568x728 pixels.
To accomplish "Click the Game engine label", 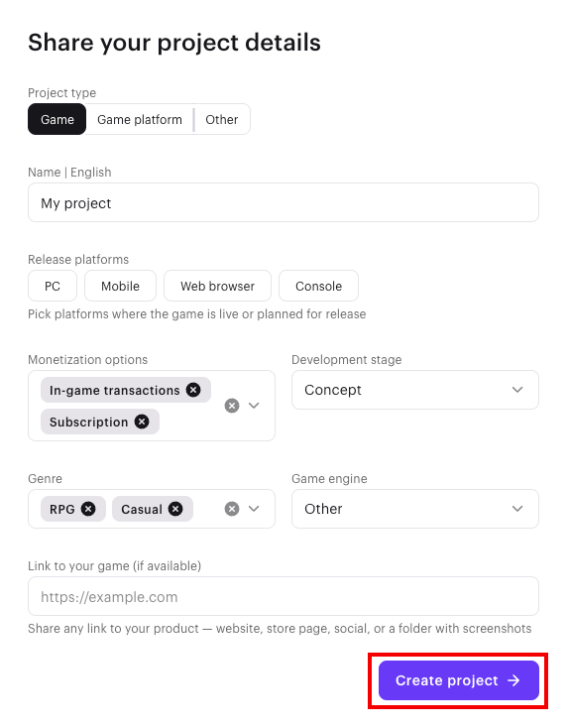I will tap(329, 478).
